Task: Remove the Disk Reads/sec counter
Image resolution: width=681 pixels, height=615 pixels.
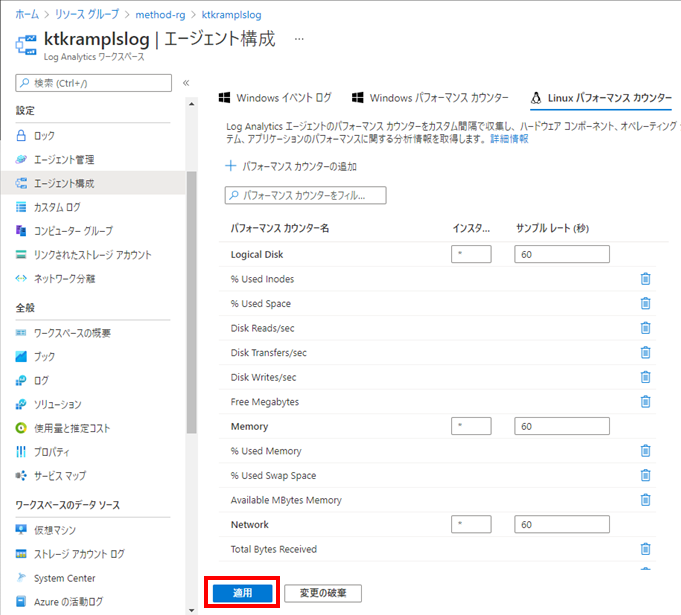Action: (x=645, y=328)
